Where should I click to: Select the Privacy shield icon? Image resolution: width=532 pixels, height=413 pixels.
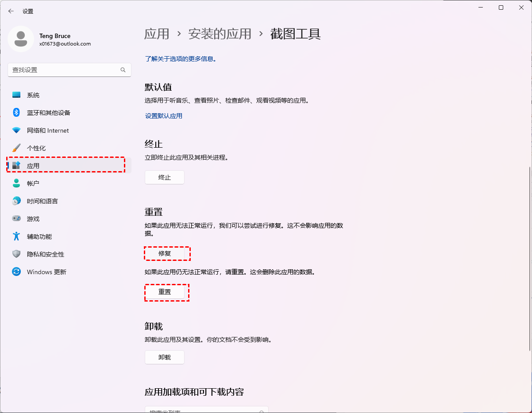[16, 254]
